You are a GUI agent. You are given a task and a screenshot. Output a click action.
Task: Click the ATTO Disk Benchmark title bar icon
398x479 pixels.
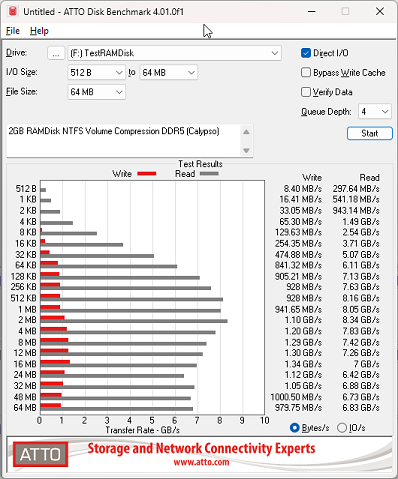pyautogui.click(x=12, y=11)
